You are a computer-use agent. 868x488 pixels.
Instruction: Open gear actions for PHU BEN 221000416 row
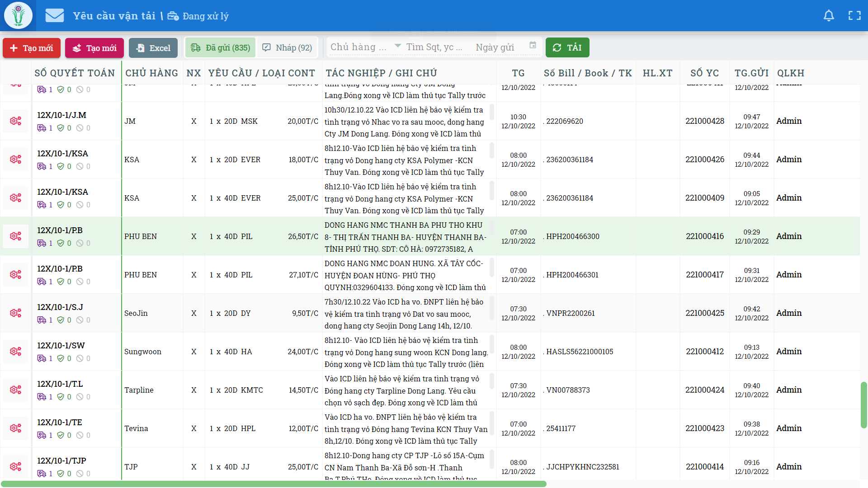click(x=16, y=236)
